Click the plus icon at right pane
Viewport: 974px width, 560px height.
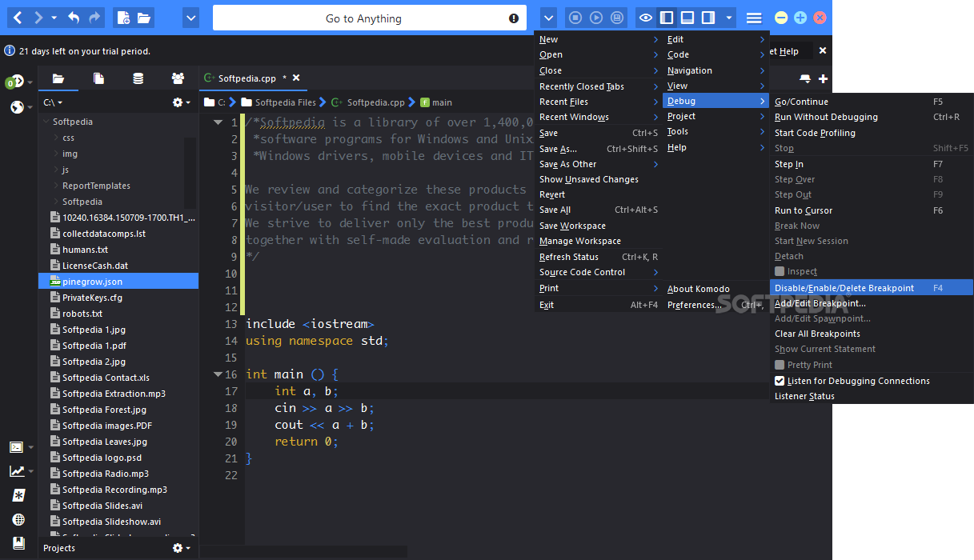pyautogui.click(x=823, y=78)
